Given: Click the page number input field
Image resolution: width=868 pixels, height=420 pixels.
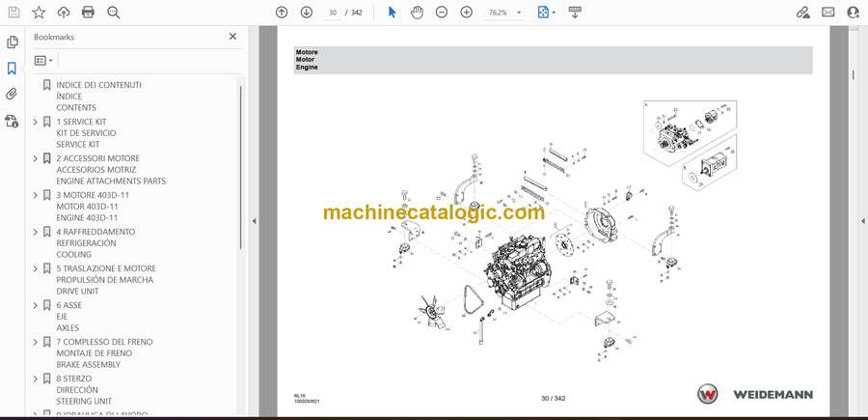Looking at the screenshot, I should click(333, 13).
